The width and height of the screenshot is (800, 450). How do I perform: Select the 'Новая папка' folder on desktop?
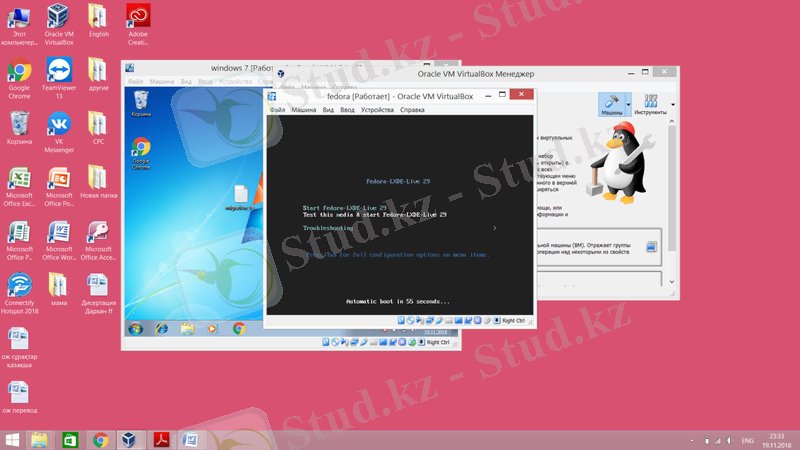(x=98, y=182)
